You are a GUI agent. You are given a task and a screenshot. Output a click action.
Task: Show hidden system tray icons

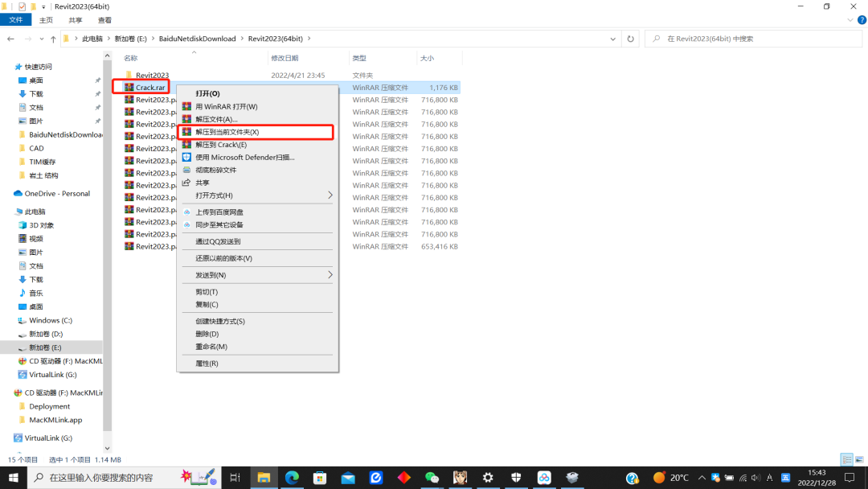click(702, 478)
